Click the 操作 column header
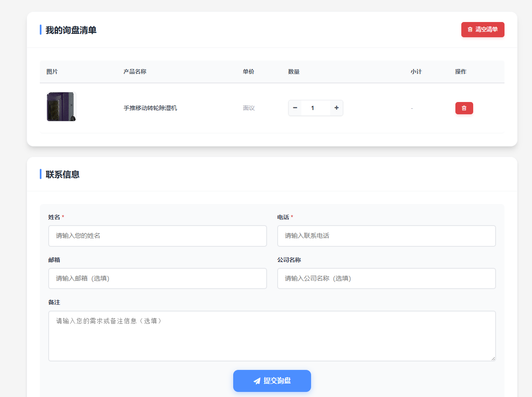Image resolution: width=532 pixels, height=397 pixels. (x=460, y=72)
